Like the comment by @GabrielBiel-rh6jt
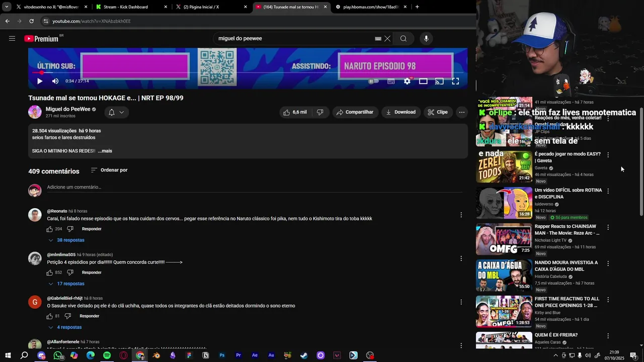 50,316
